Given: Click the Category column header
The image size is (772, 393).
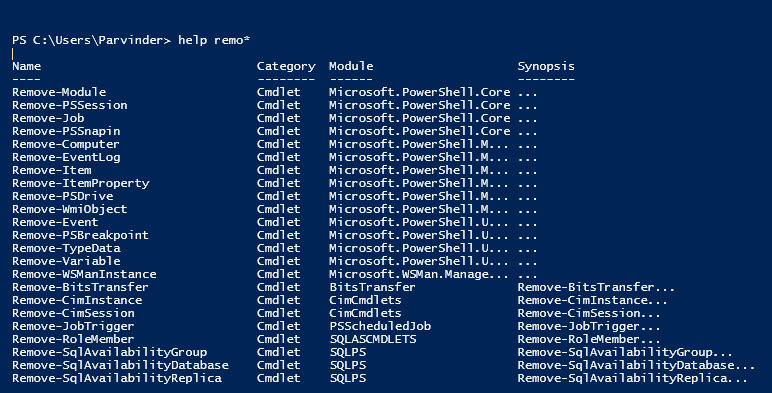Looking at the screenshot, I should [x=286, y=66].
